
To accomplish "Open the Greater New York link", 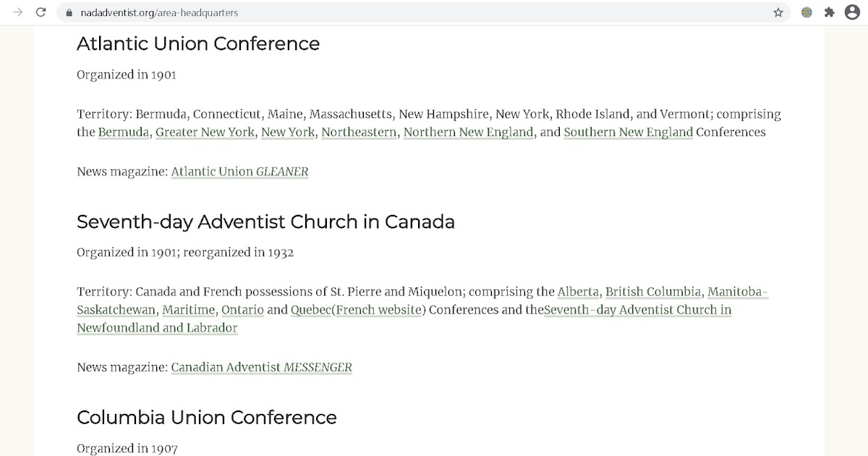I will point(204,132).
